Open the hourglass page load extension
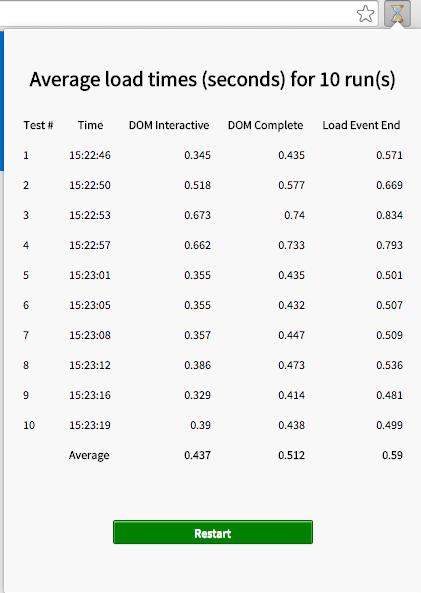 coord(397,14)
